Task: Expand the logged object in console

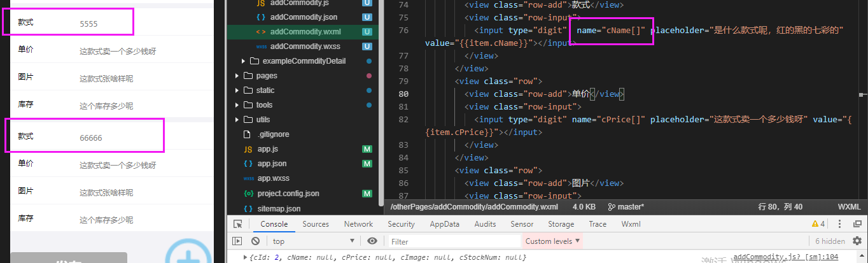Action: [x=246, y=257]
